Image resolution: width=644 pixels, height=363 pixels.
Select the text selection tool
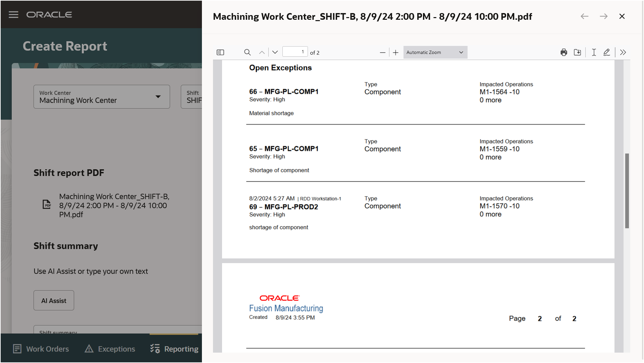pos(594,52)
